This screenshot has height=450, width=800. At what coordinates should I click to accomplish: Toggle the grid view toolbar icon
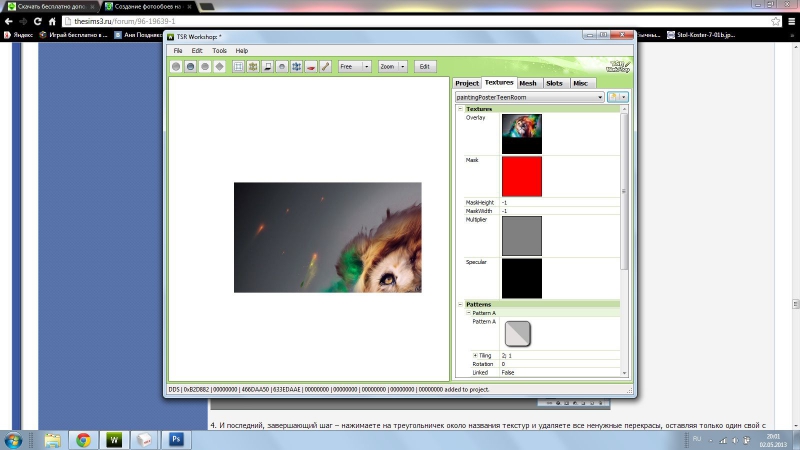tap(238, 66)
